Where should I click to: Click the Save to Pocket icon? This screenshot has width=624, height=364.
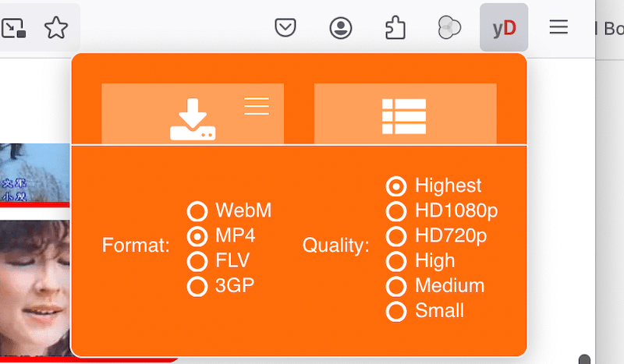pyautogui.click(x=286, y=28)
